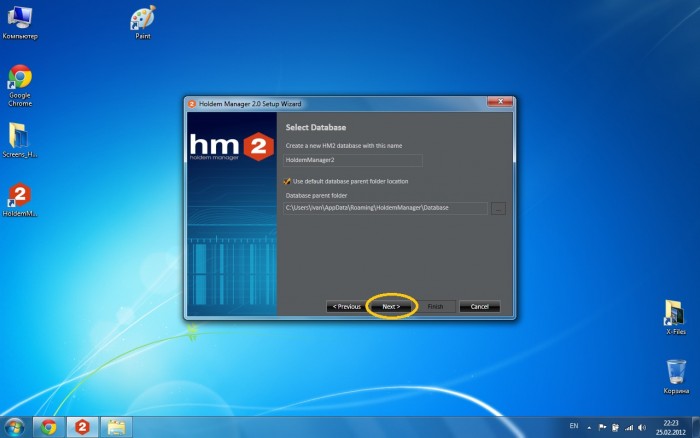Browse for folder with the ... button
Viewport: 700px width, 438px height.
(x=498, y=209)
